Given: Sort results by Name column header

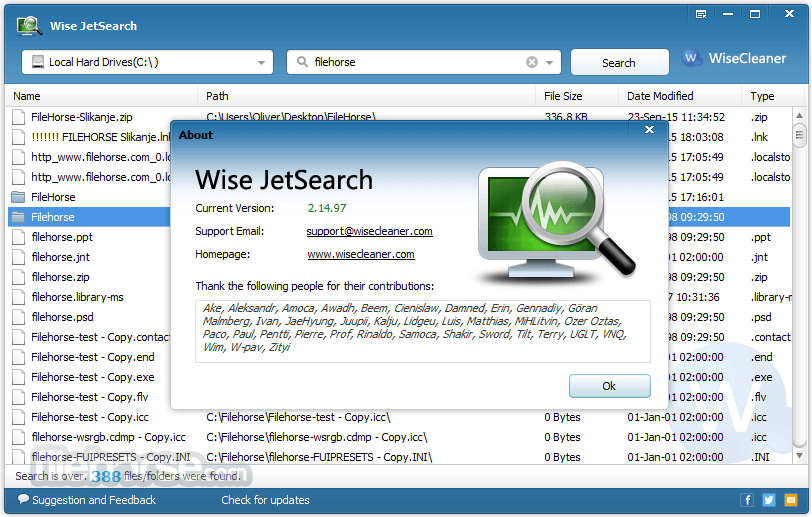Looking at the screenshot, I should point(100,96).
